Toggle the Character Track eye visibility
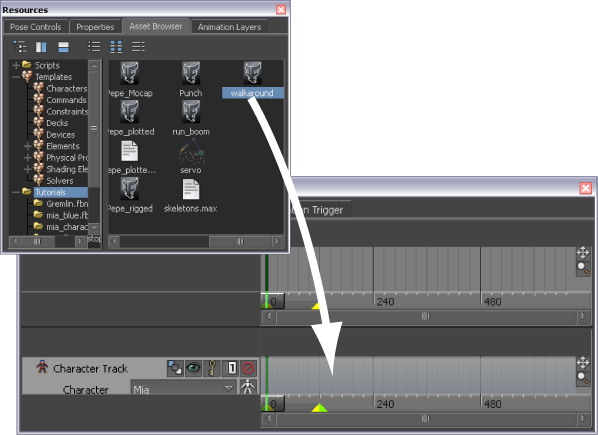 (x=193, y=368)
